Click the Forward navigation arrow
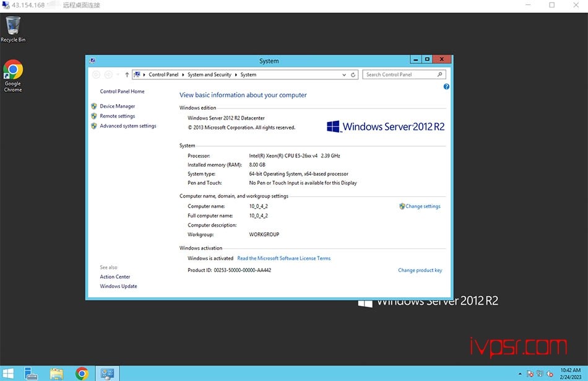 pos(108,75)
